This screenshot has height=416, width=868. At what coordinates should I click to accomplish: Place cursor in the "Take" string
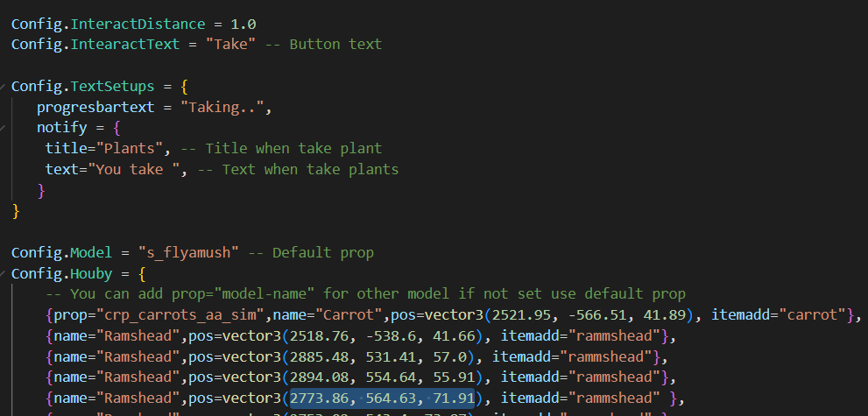pyautogui.click(x=231, y=45)
